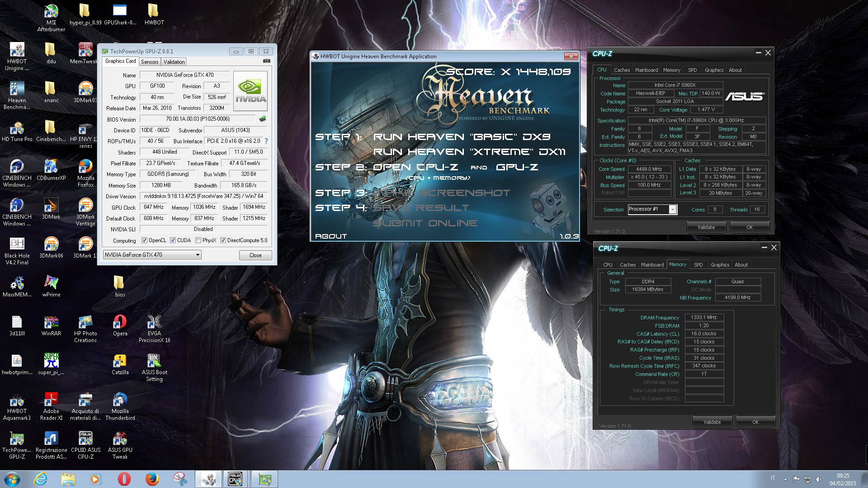Open the GPU selection dropdown in GPU-Z
This screenshot has width=868, height=488.
click(152, 255)
